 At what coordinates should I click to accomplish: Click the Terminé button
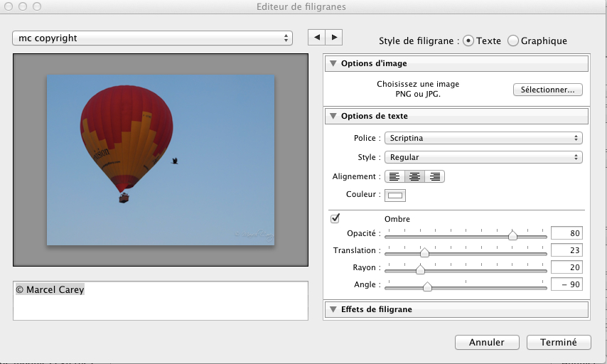click(558, 342)
